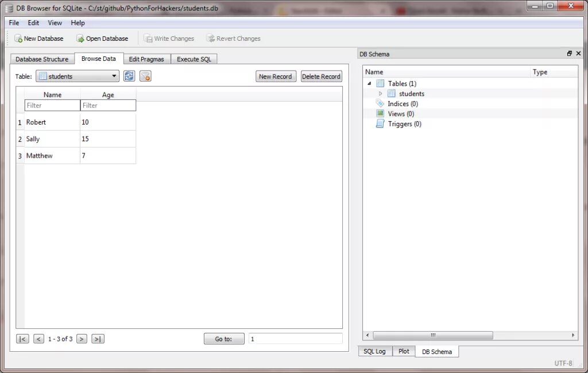Select the Triggers (0) schema node
The image size is (588, 373).
click(x=405, y=124)
